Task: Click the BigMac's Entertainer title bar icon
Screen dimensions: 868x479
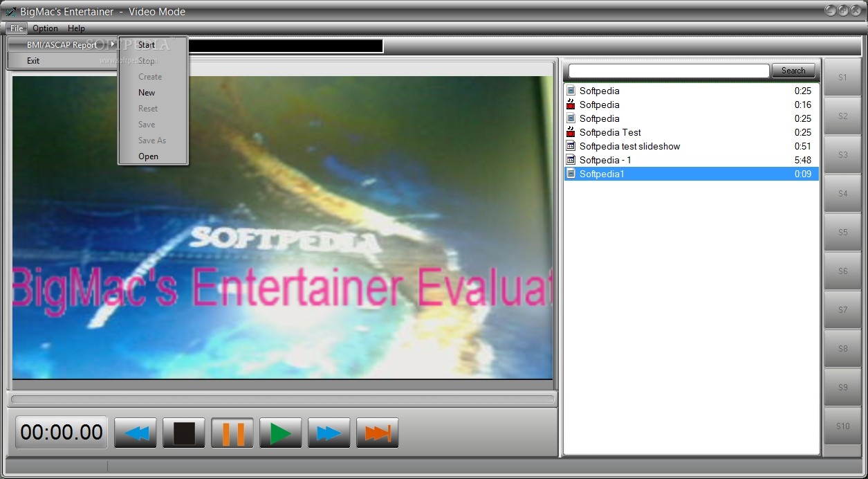Action: click(10, 11)
